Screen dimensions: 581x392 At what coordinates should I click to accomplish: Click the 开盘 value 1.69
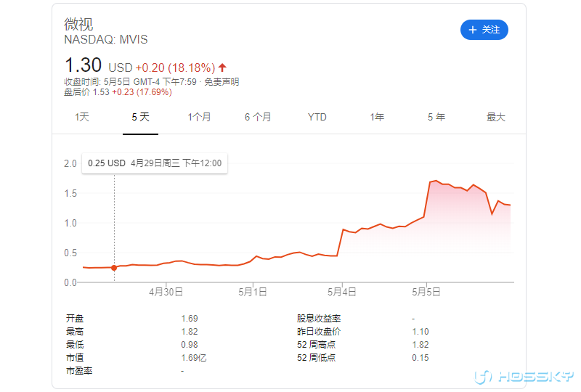(x=190, y=318)
